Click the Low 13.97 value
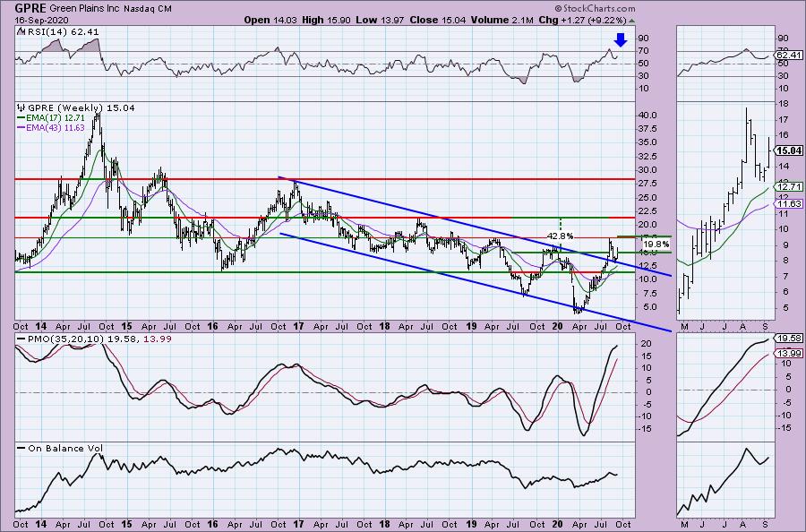Screen dimensions: 806x532 pos(381,20)
